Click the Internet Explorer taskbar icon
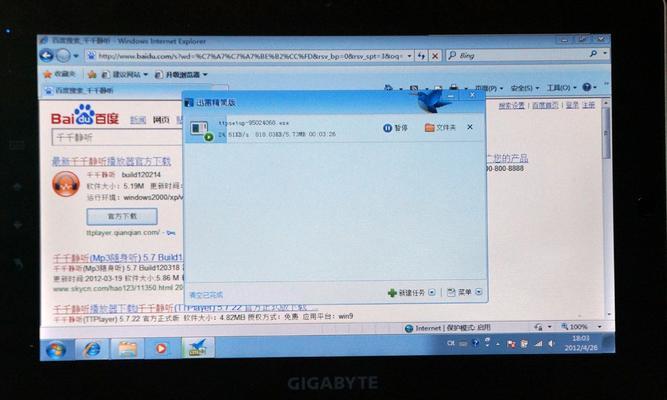667x400 pixels. coord(91,349)
